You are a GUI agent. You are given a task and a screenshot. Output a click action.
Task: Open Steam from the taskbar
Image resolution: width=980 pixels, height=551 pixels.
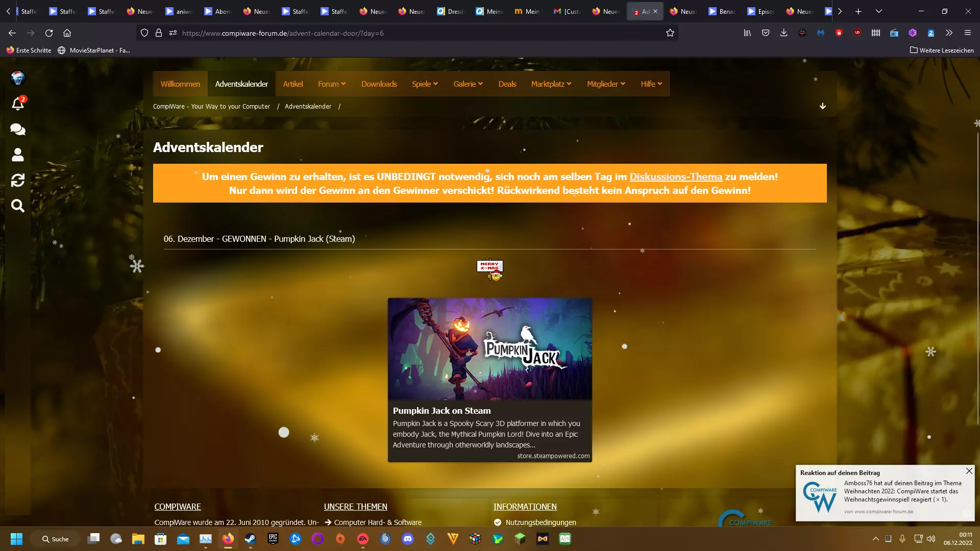(251, 539)
